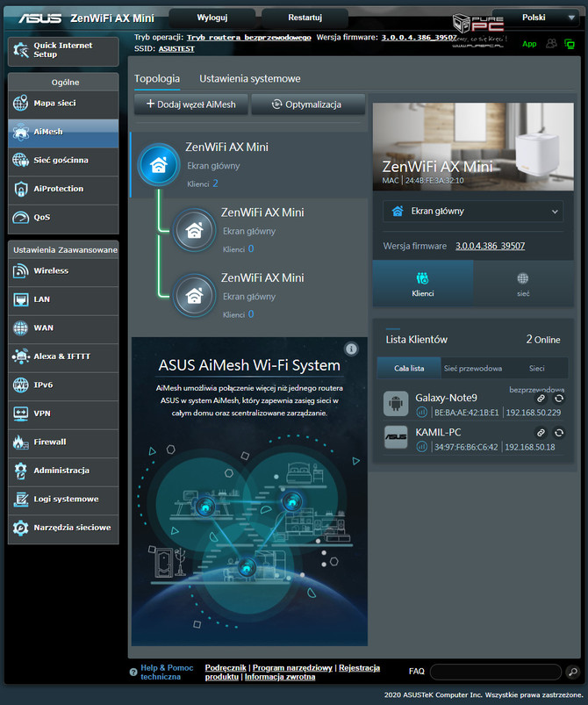Open the Polski language dropdown
Screen dimensions: 588x705
535,18
